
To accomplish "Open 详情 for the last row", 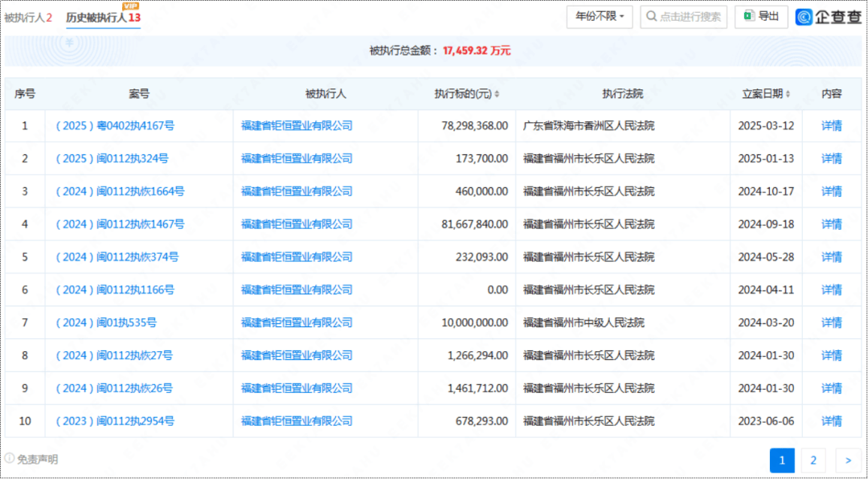I will pos(831,420).
